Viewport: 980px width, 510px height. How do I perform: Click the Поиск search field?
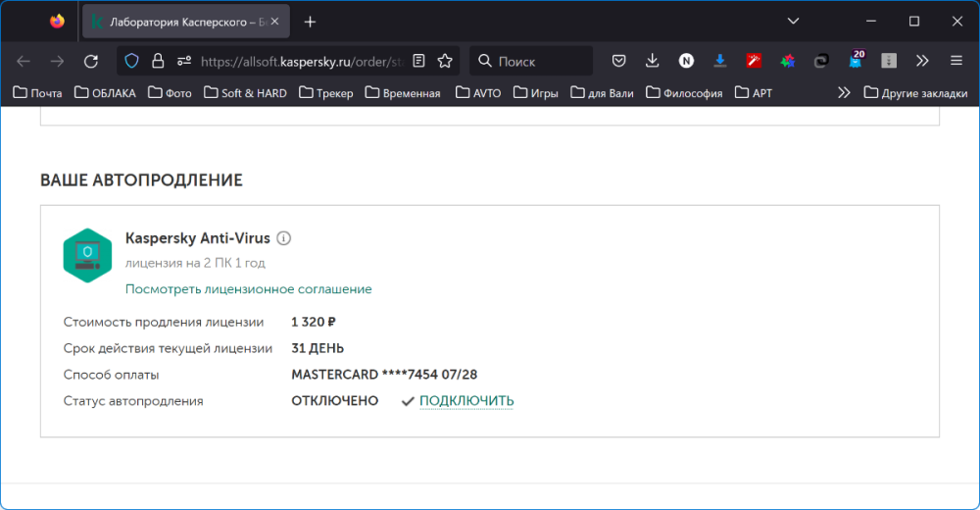click(531, 62)
